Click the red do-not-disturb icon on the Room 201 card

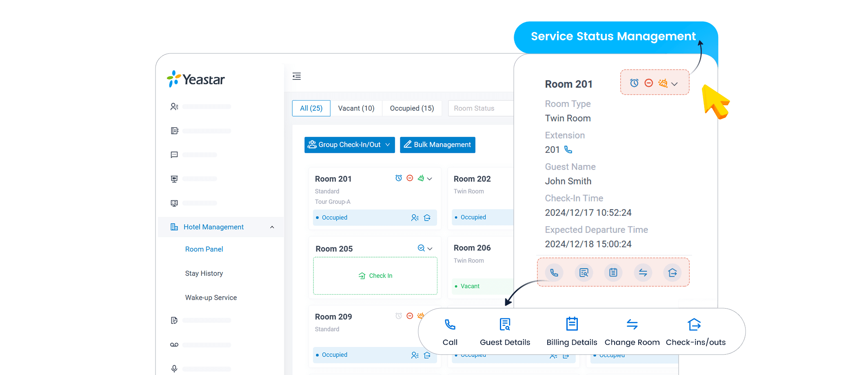click(x=410, y=178)
